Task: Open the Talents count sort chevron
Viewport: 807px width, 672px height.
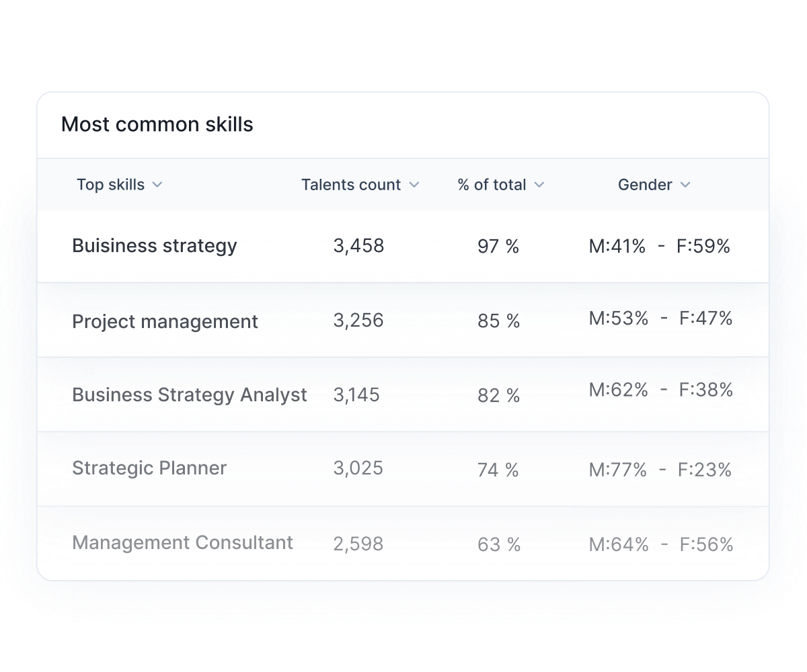Action: tap(414, 185)
